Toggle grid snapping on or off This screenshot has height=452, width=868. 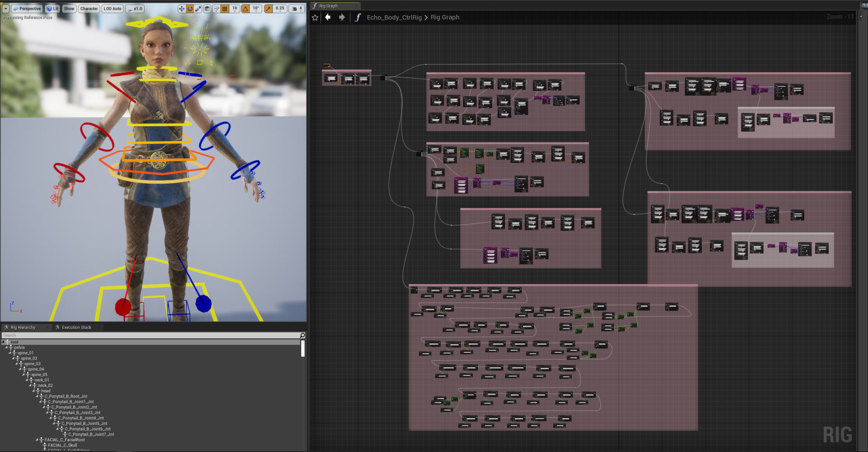225,9
